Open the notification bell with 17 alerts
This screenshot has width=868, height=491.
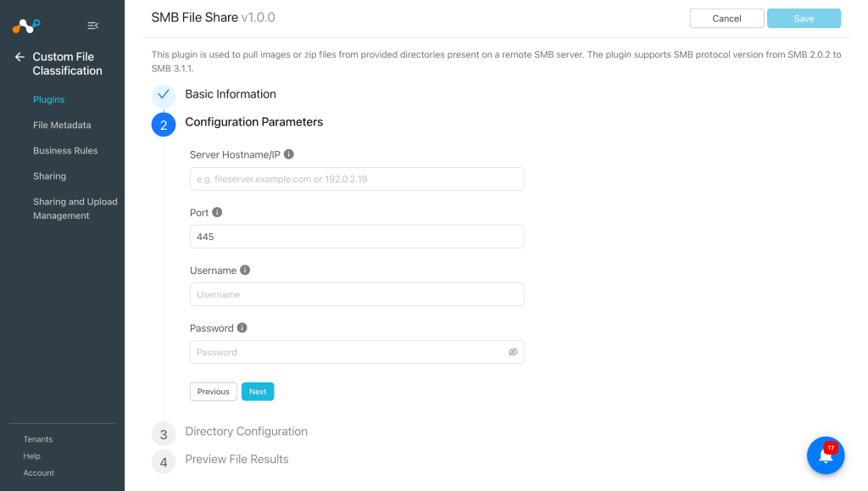click(826, 455)
